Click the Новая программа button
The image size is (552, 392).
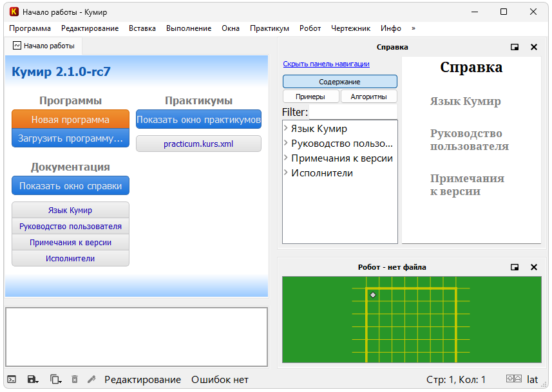(x=70, y=119)
